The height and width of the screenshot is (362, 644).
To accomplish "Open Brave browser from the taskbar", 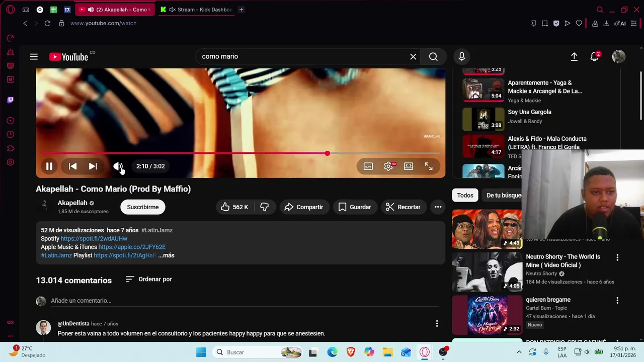I will [x=351, y=352].
